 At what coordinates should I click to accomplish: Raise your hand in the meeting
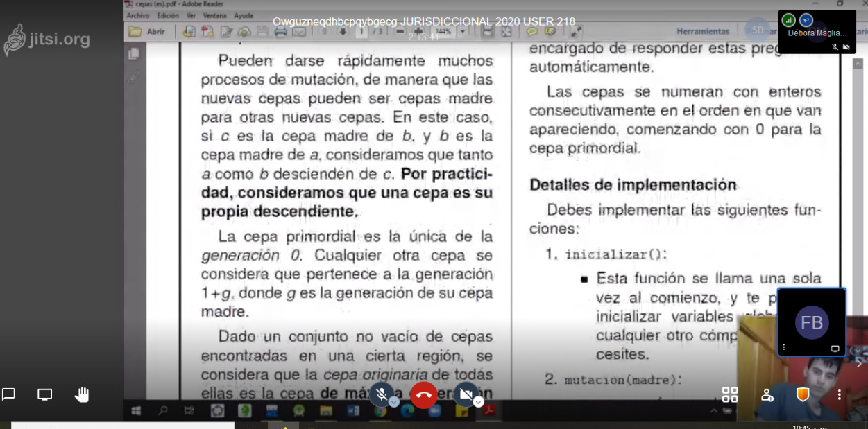coord(82,394)
